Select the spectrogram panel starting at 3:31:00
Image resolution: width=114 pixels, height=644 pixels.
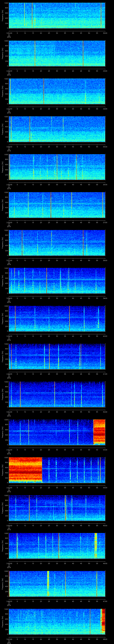click(x=57, y=16)
